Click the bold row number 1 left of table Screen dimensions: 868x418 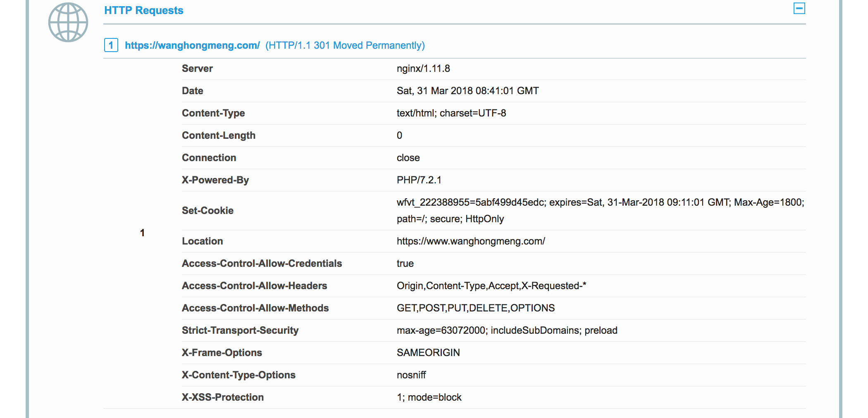coord(142,233)
